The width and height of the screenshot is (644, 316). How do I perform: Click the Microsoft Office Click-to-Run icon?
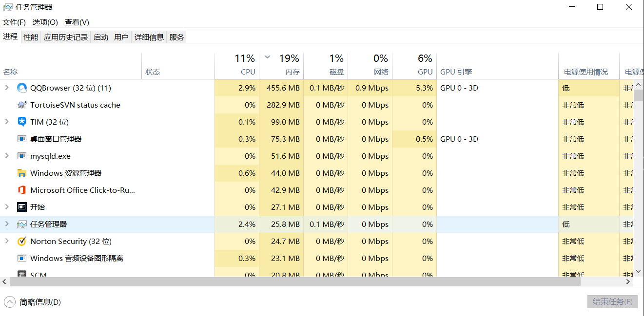(22, 190)
